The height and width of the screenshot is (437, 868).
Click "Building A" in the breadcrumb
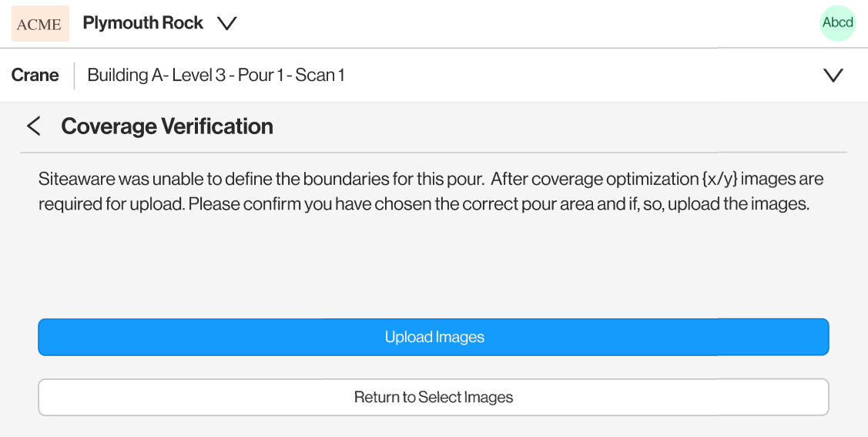tap(118, 76)
